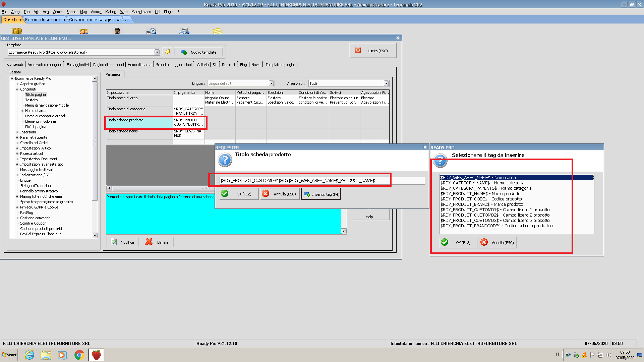Image resolution: width=644 pixels, height=362 pixels.
Task: Click the Modifica edit pencil button
Action: pos(122,242)
